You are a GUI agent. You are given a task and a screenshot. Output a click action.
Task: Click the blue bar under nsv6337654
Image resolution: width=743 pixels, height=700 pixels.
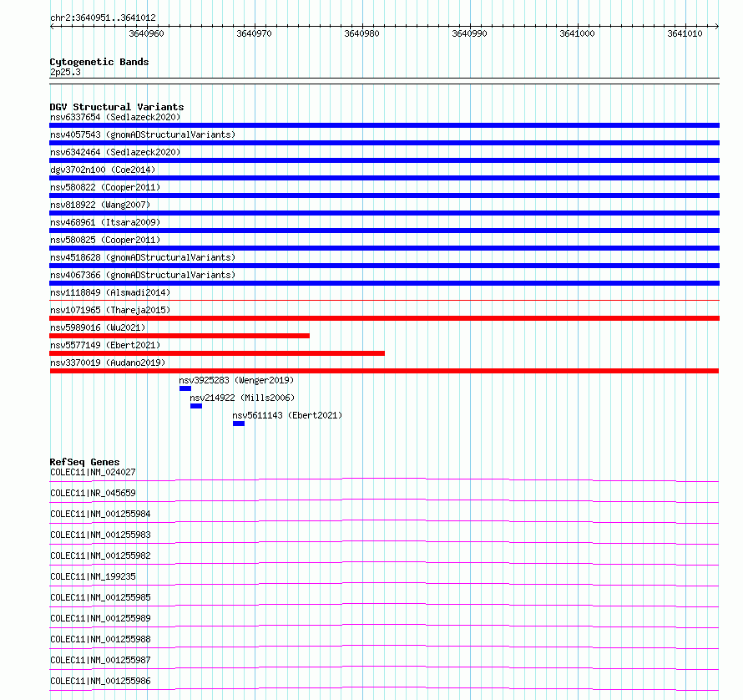tap(384, 125)
